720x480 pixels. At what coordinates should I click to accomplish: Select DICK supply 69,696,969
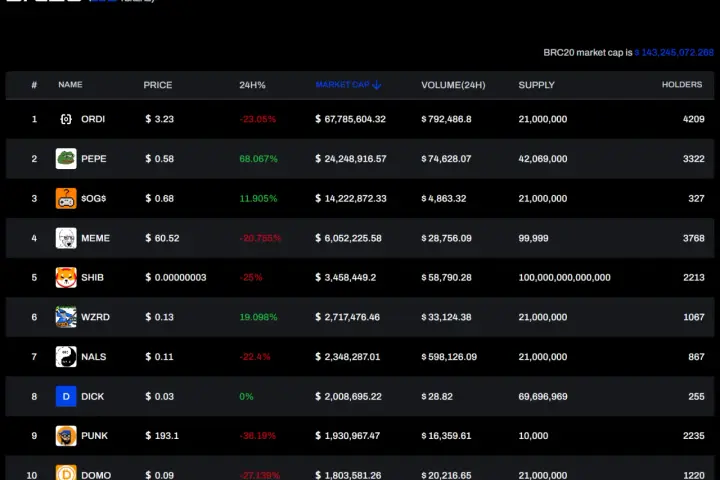coord(543,396)
